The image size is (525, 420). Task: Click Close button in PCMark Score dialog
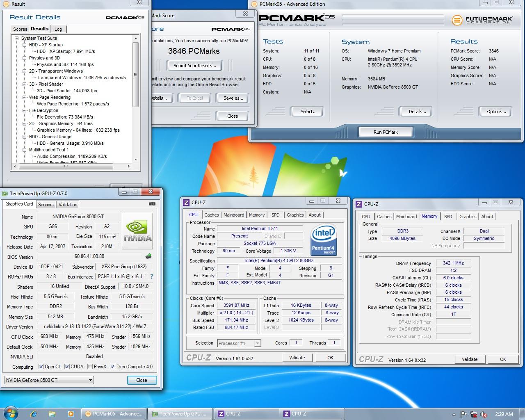[x=233, y=116]
